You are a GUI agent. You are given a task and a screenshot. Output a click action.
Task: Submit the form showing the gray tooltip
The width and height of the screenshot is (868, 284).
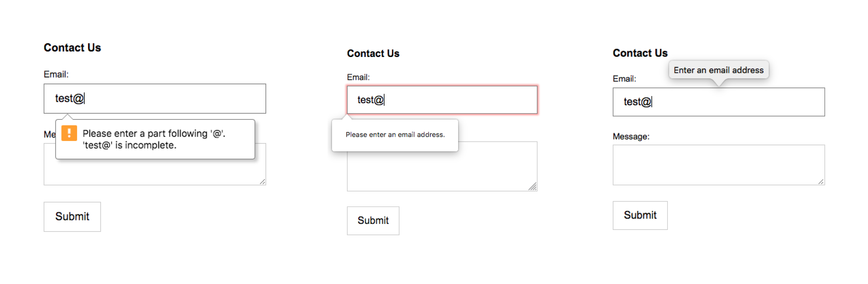640,216
